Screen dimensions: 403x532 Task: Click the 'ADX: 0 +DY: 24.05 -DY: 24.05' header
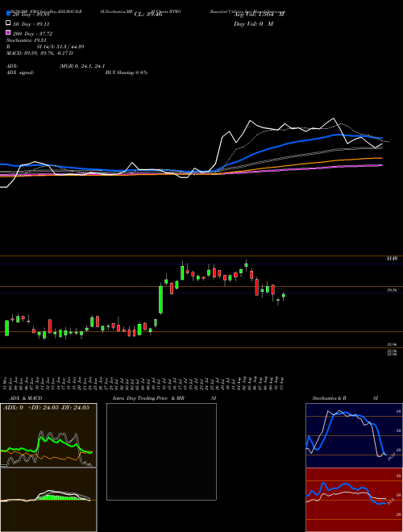[x=46, y=408]
